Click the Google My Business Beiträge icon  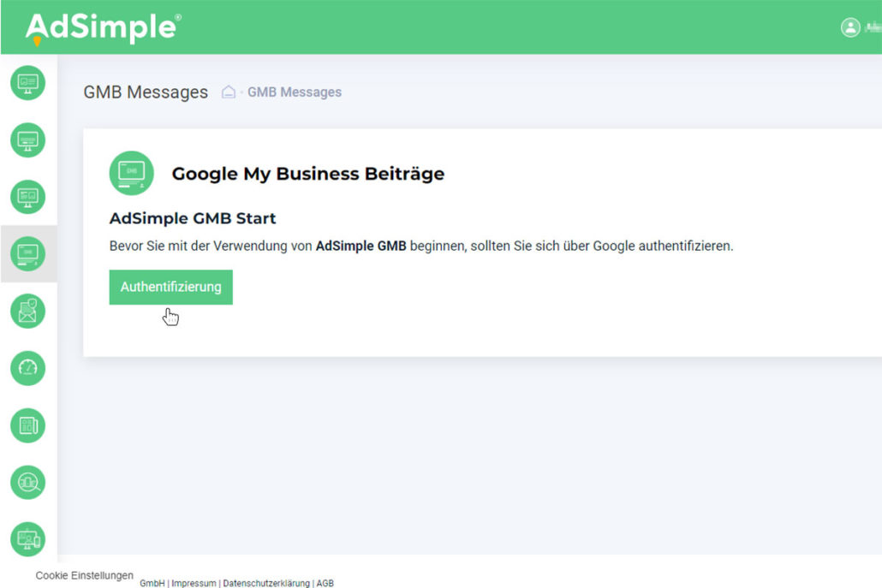coord(132,174)
